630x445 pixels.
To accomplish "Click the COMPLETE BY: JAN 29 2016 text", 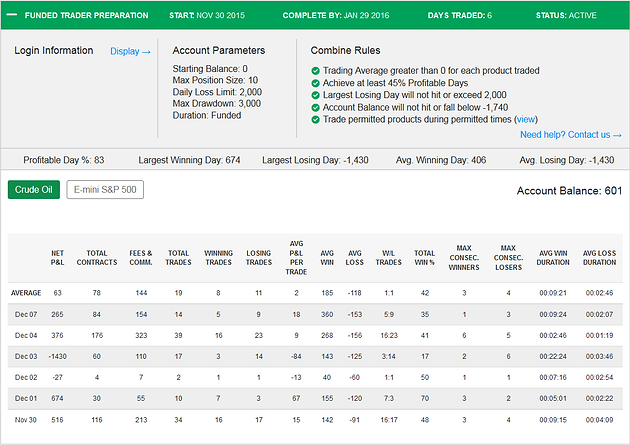I will pos(336,15).
